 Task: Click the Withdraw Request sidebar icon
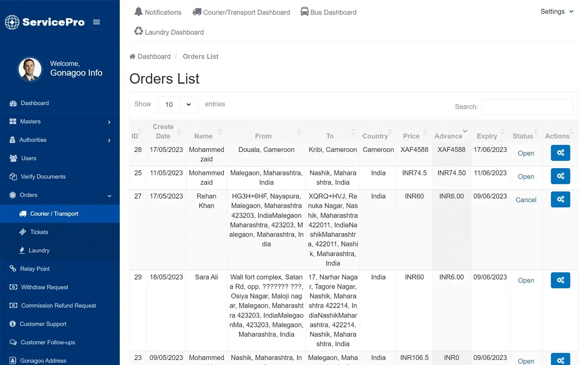13,287
